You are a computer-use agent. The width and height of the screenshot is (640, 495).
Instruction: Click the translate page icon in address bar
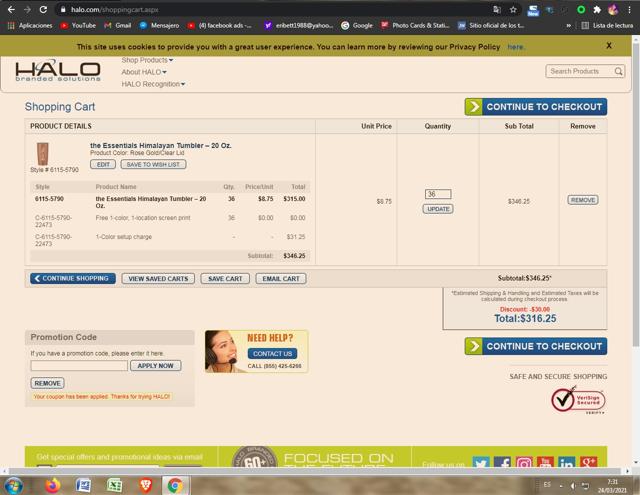click(497, 9)
